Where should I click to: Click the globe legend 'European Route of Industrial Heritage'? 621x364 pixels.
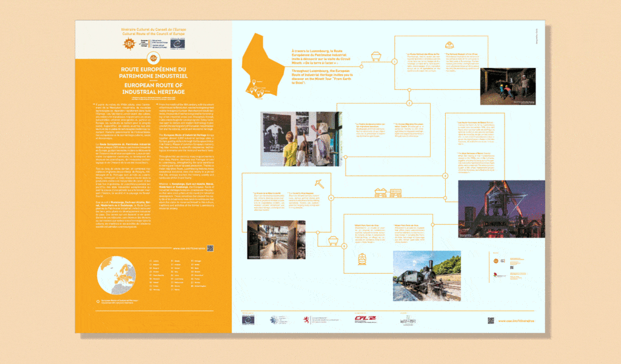click(x=119, y=301)
